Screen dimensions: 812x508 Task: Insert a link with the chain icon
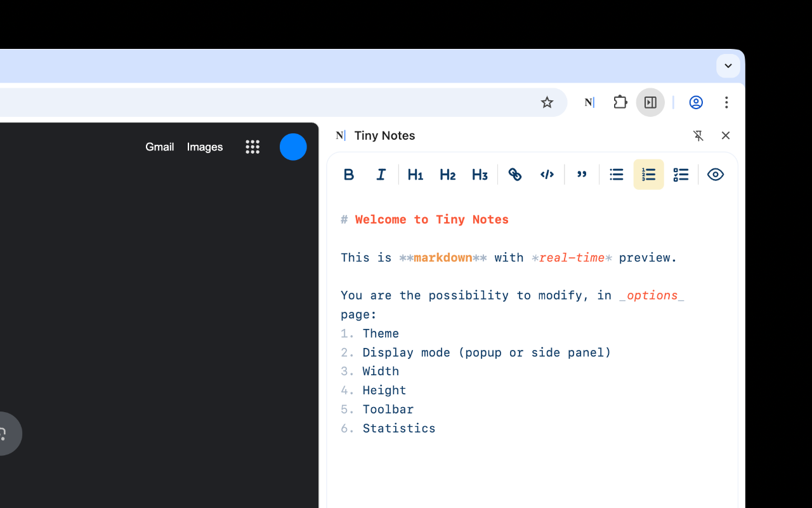(515, 175)
